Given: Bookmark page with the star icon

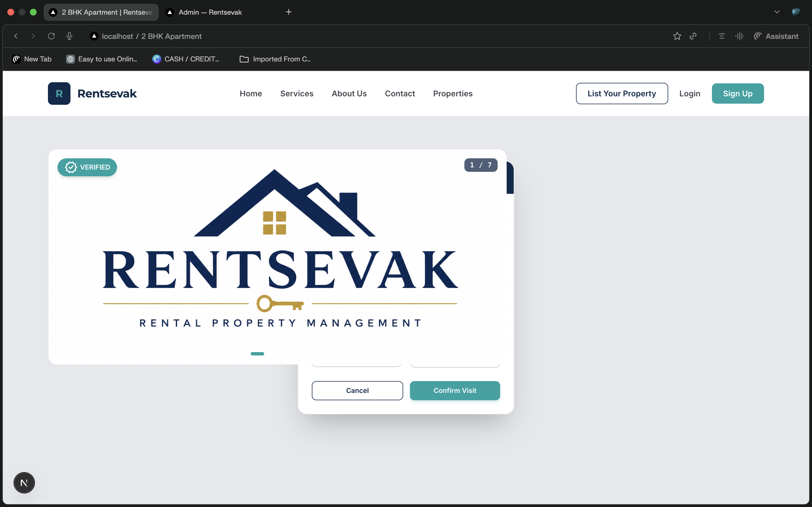Looking at the screenshot, I should pos(677,36).
